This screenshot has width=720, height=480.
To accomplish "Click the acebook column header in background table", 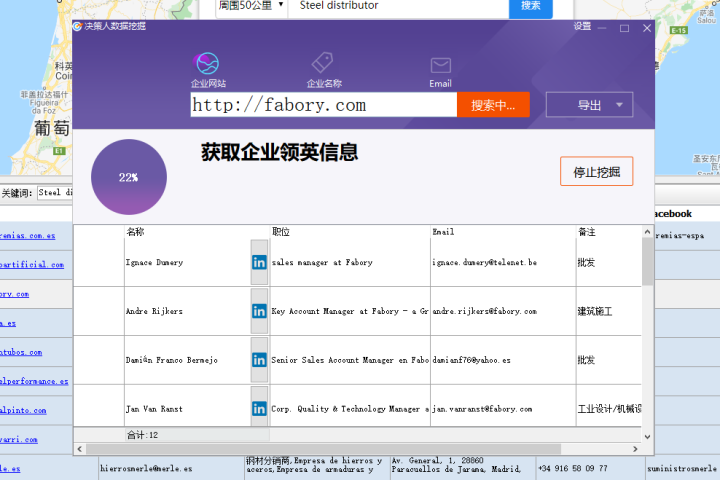I will pos(673,214).
